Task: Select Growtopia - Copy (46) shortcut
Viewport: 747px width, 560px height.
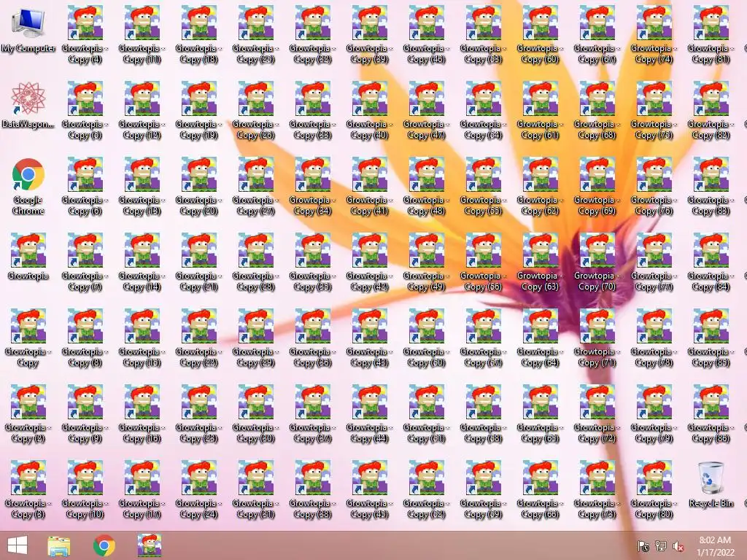Action: pos(426,35)
